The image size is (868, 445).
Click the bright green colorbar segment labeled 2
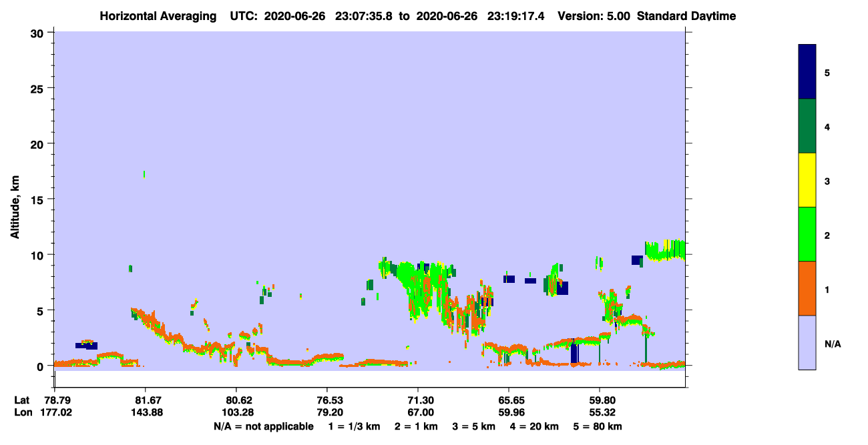tap(807, 234)
